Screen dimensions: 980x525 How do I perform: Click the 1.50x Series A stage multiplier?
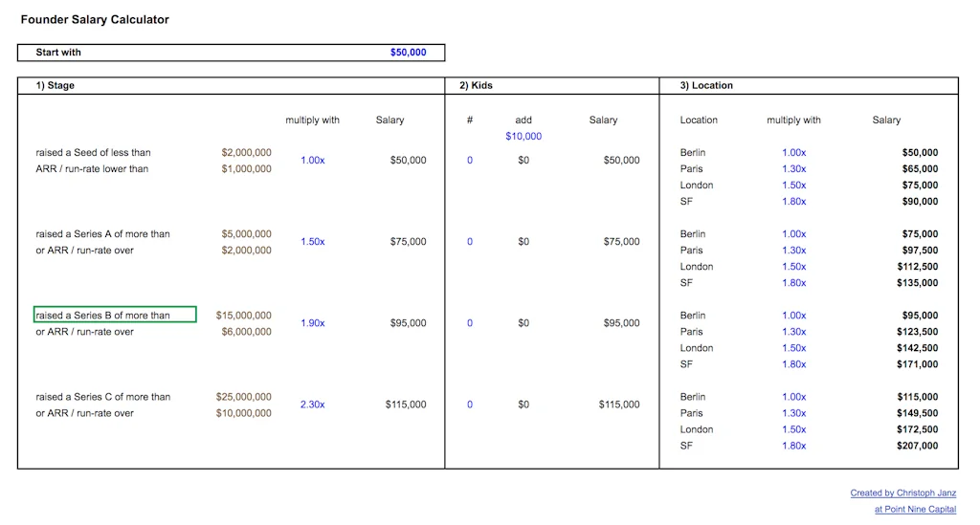coord(312,242)
